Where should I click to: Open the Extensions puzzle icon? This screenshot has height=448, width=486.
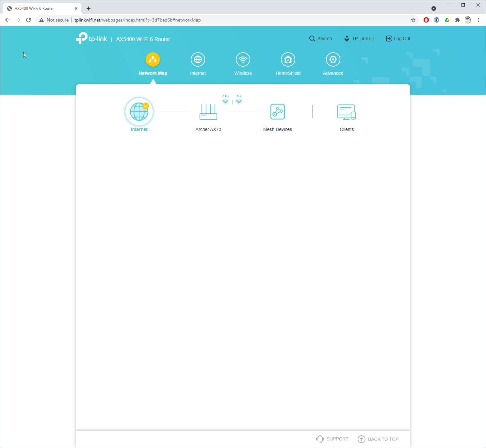point(458,20)
